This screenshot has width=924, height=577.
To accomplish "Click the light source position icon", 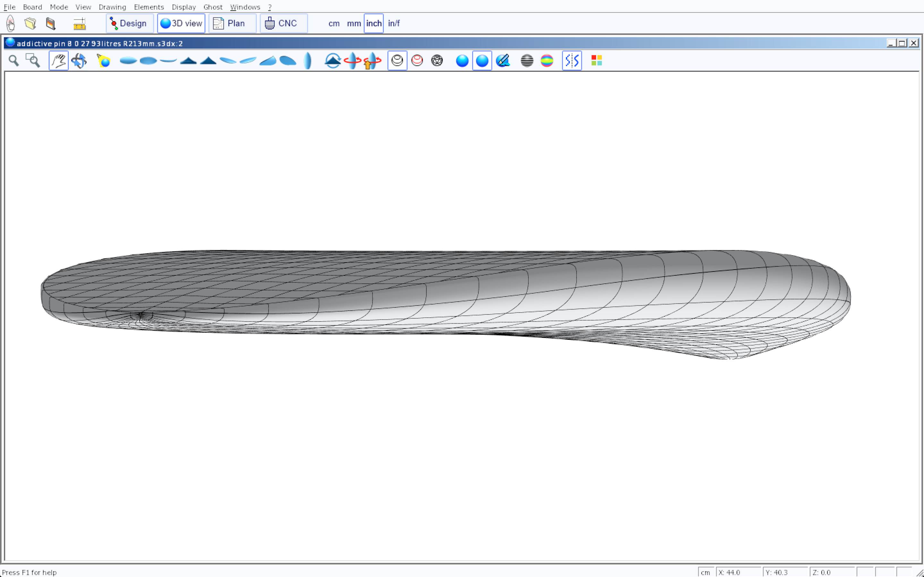I will click(104, 61).
